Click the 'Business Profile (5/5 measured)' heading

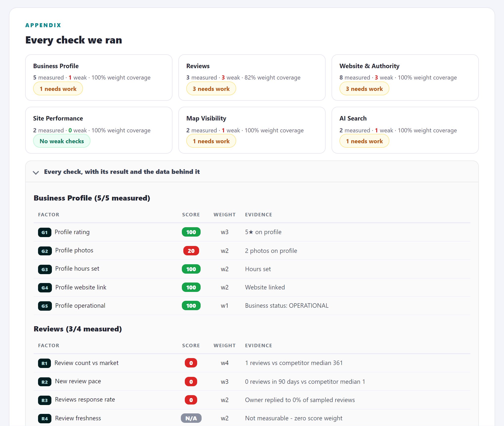(x=92, y=198)
